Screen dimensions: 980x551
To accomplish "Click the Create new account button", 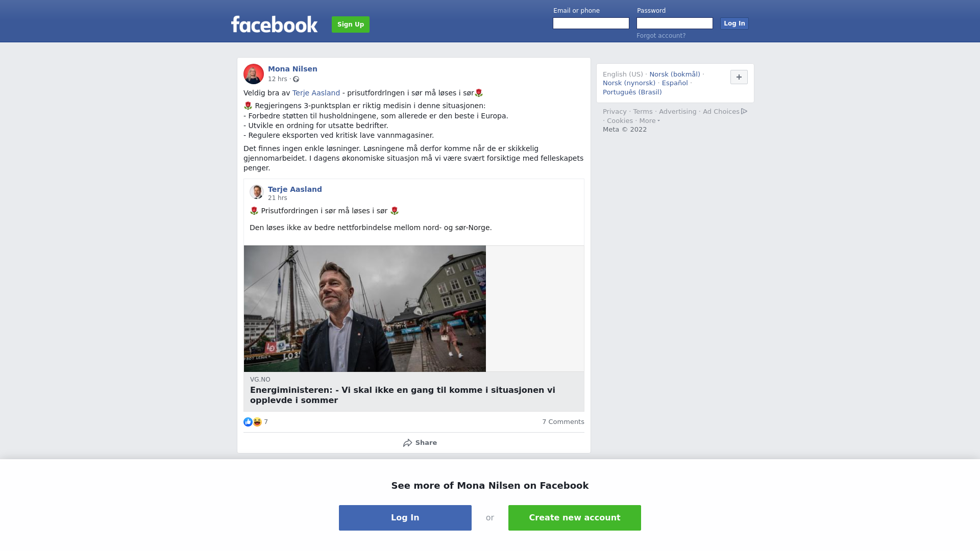I will [x=575, y=518].
